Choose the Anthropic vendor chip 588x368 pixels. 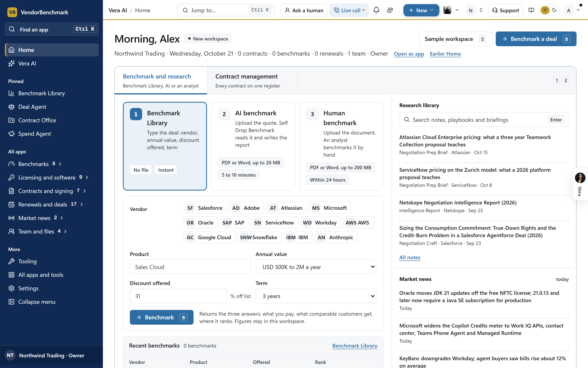(336, 237)
